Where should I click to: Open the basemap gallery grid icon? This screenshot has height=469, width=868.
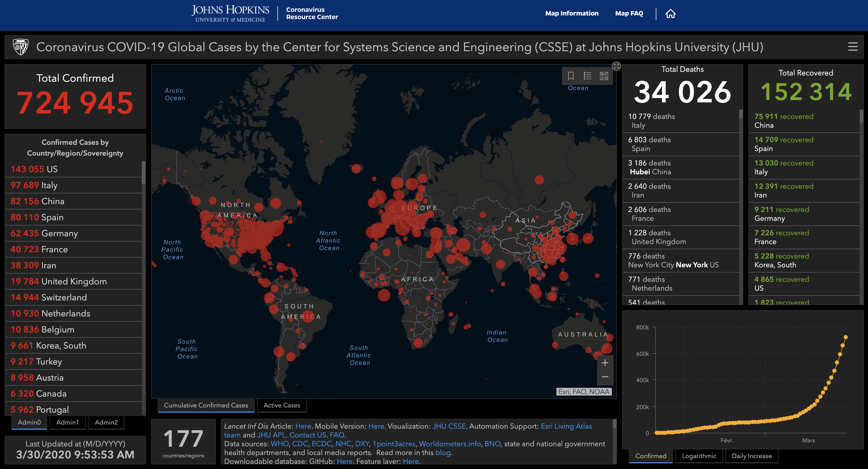click(604, 76)
